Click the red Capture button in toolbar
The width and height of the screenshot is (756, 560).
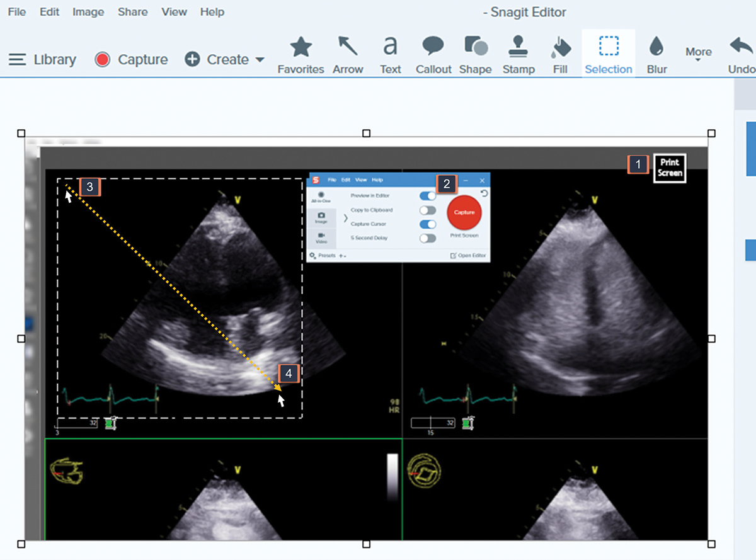pyautogui.click(x=131, y=59)
